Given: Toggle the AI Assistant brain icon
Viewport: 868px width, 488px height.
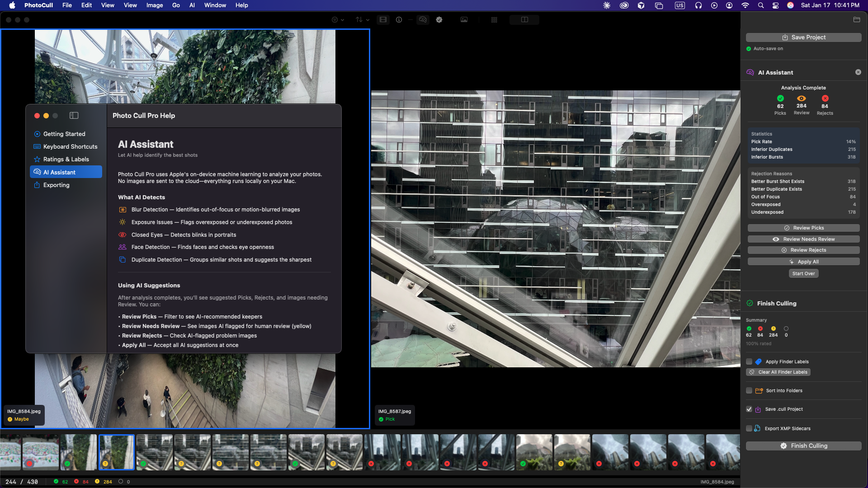Looking at the screenshot, I should coord(423,20).
